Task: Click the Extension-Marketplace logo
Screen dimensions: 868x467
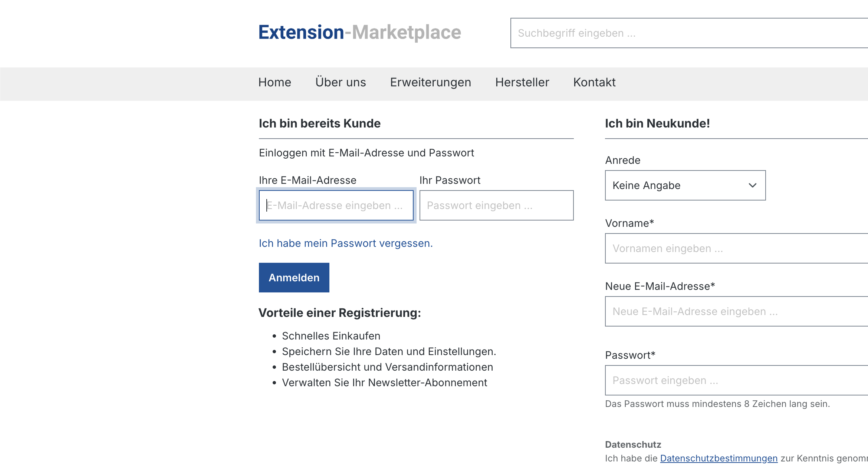Action: (x=359, y=32)
